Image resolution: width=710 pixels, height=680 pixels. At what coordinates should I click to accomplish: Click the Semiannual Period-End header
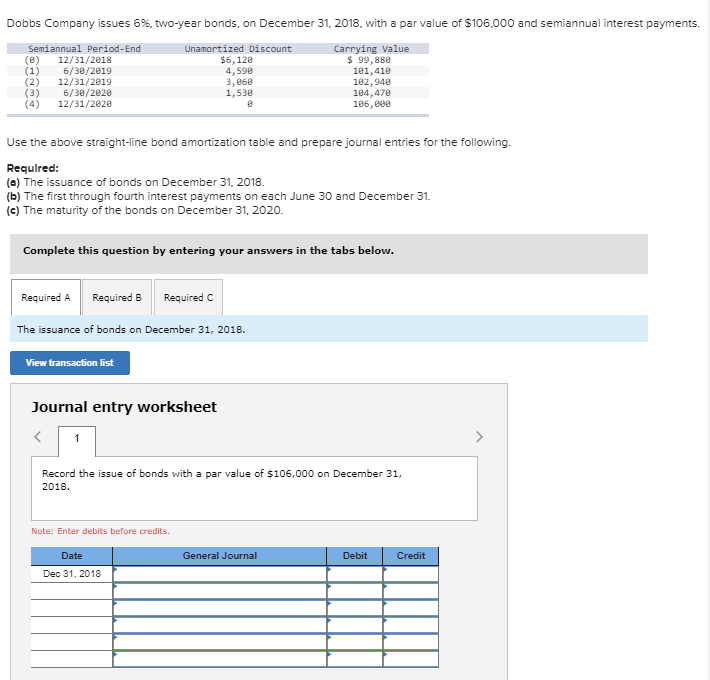point(84,49)
